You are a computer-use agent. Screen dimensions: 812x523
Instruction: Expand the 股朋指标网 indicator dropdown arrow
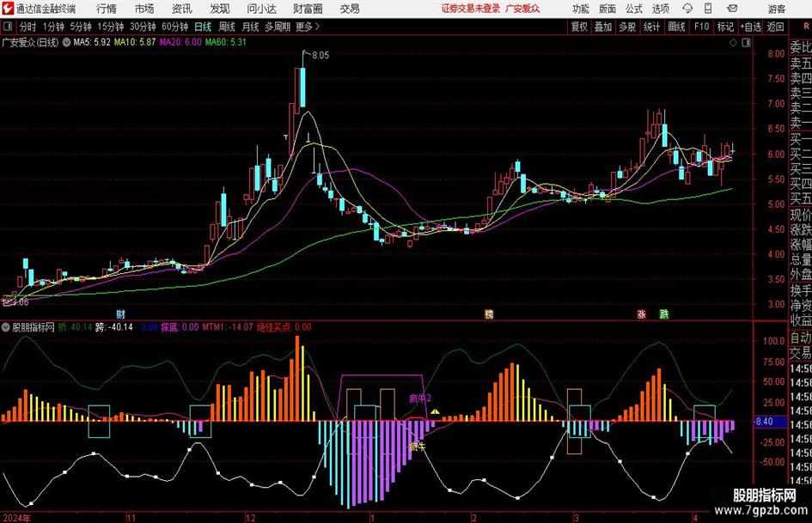[6, 327]
